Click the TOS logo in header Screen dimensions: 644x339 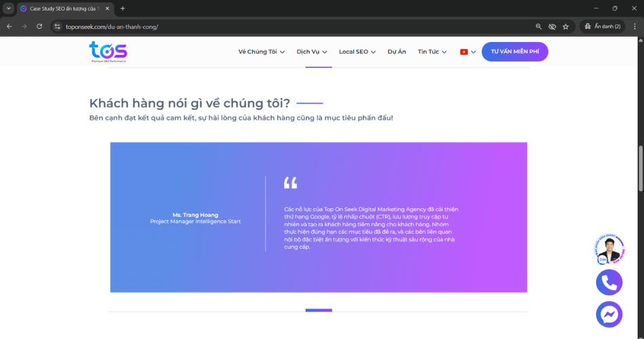[x=108, y=52]
